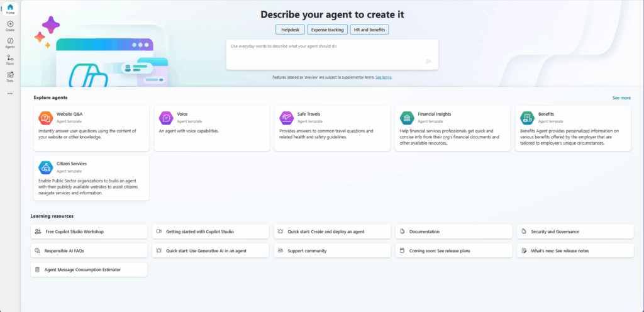Open the Benefits template title
Image resolution: width=644 pixels, height=312 pixels.
tap(546, 114)
